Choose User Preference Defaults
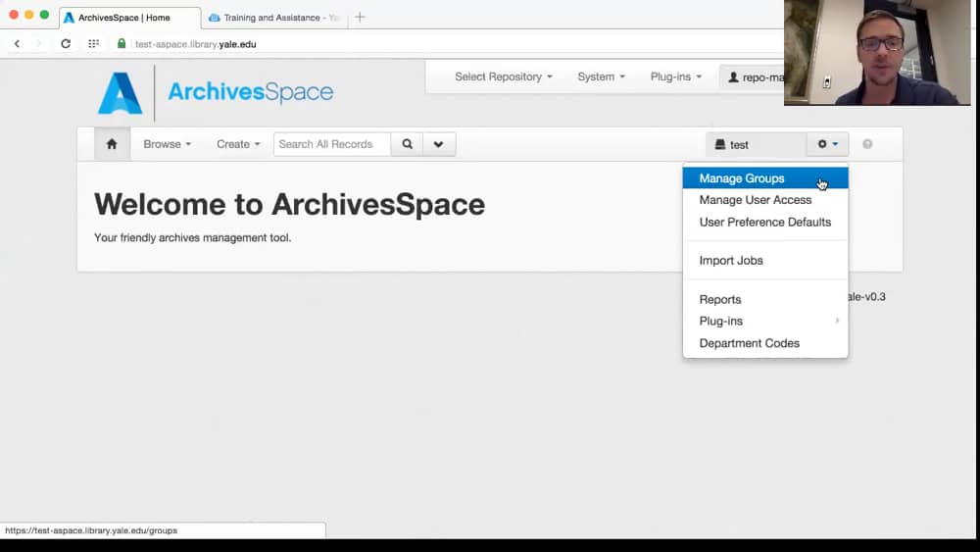This screenshot has height=552, width=980. [765, 222]
